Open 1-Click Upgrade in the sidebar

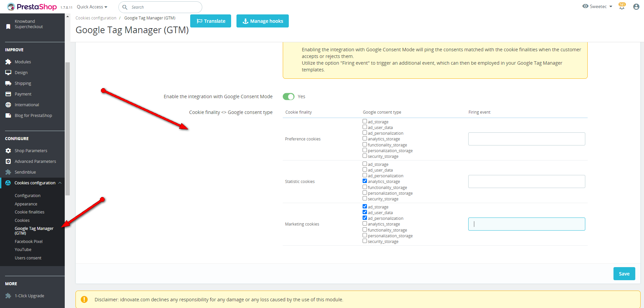(x=29, y=296)
